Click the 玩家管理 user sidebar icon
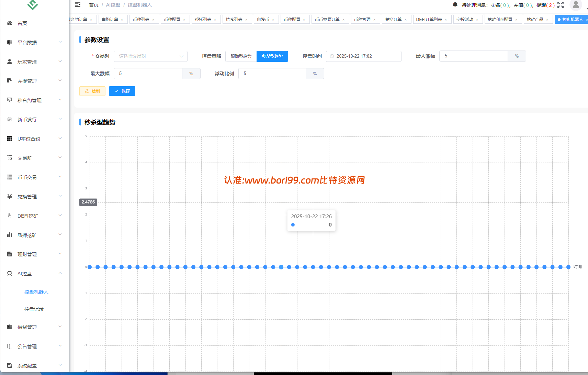Viewport: 588px width, 375px height. 10,62
